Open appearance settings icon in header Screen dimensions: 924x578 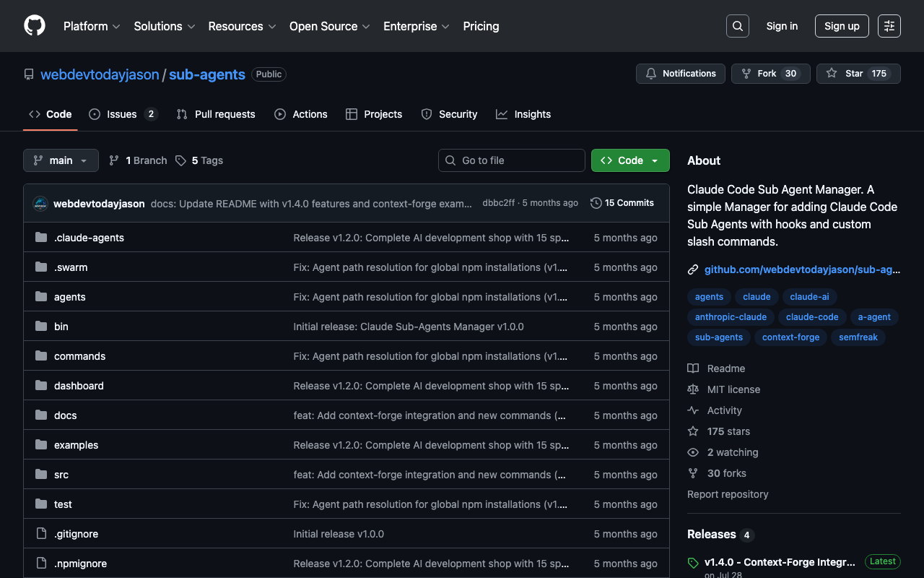889,26
